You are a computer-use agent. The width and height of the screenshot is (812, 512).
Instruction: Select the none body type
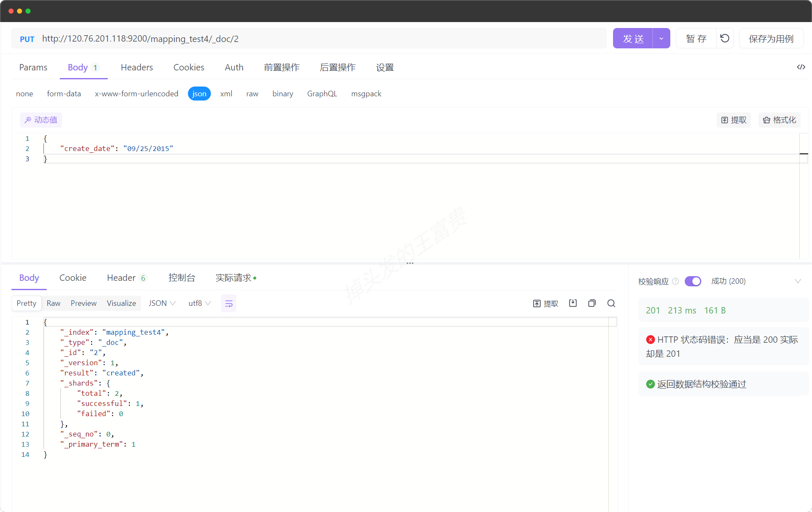point(25,94)
